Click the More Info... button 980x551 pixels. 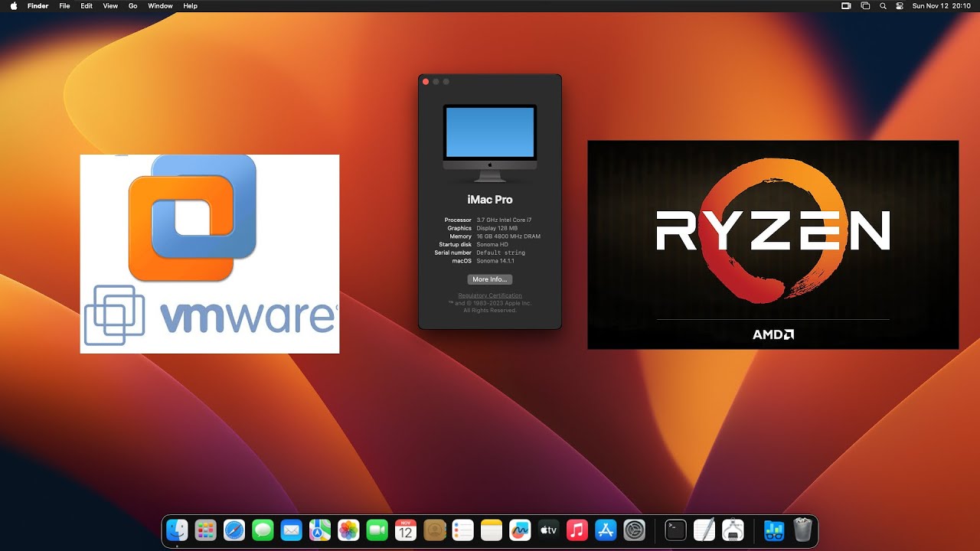(x=490, y=279)
